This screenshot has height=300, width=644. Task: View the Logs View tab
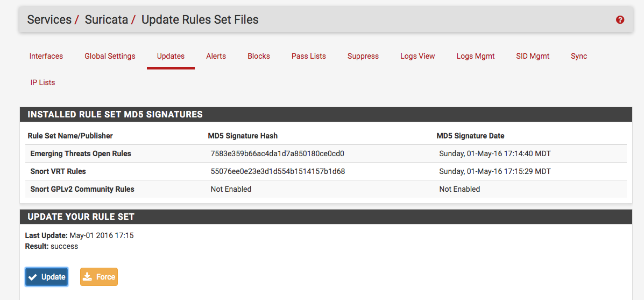click(417, 56)
